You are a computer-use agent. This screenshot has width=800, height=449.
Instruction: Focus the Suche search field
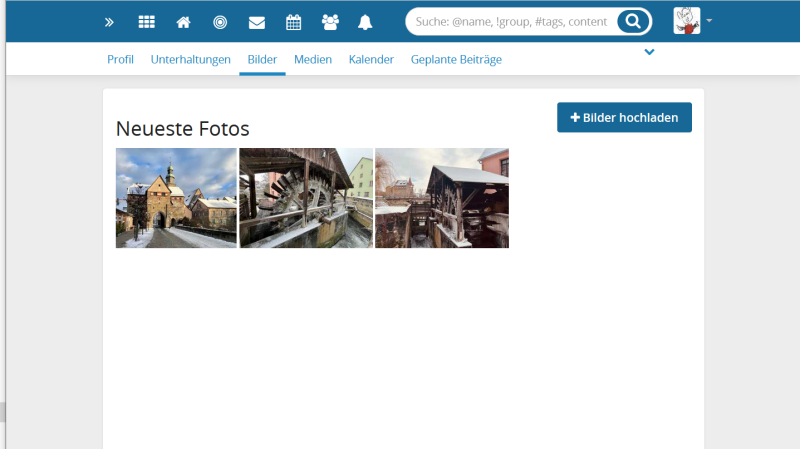[x=510, y=21]
